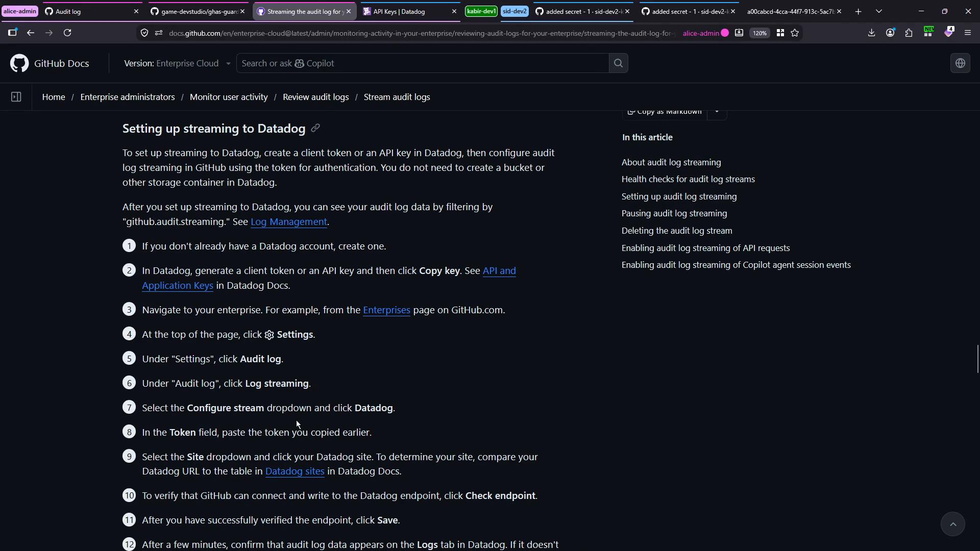Switch to game-devstudio/ghas-guard tab

coord(194,11)
